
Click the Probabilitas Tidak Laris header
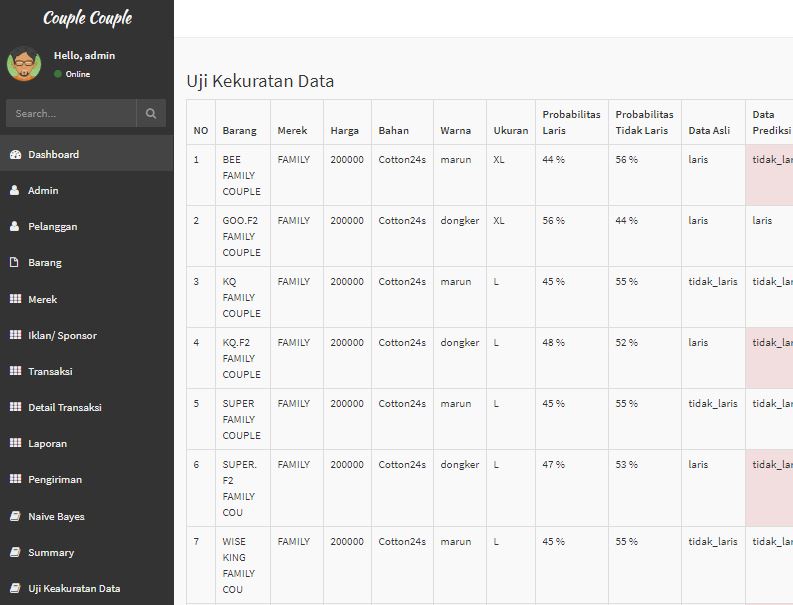coord(644,122)
